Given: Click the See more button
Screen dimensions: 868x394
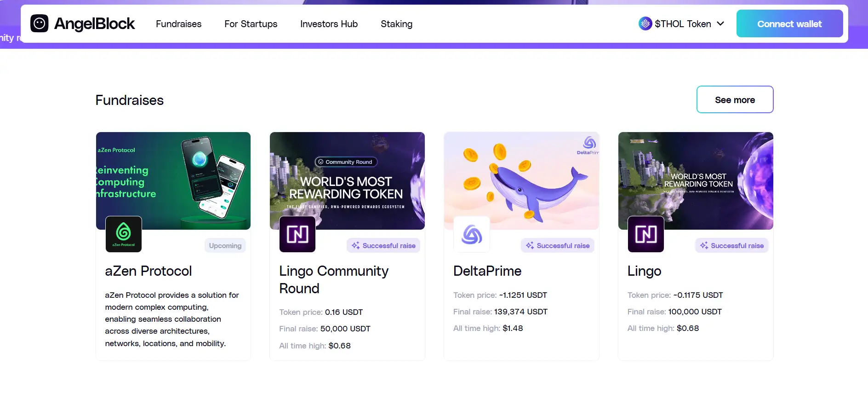Looking at the screenshot, I should (735, 100).
